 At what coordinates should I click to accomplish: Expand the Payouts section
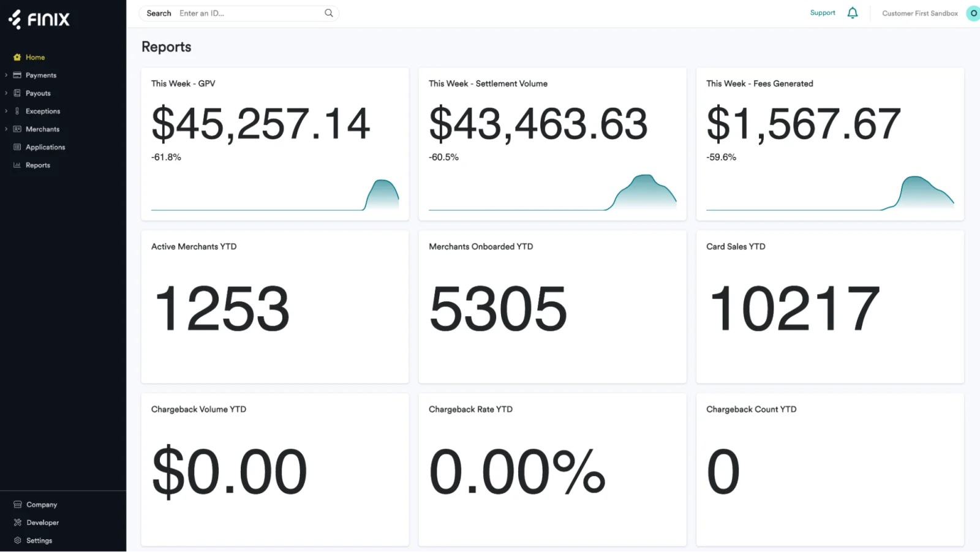point(6,93)
